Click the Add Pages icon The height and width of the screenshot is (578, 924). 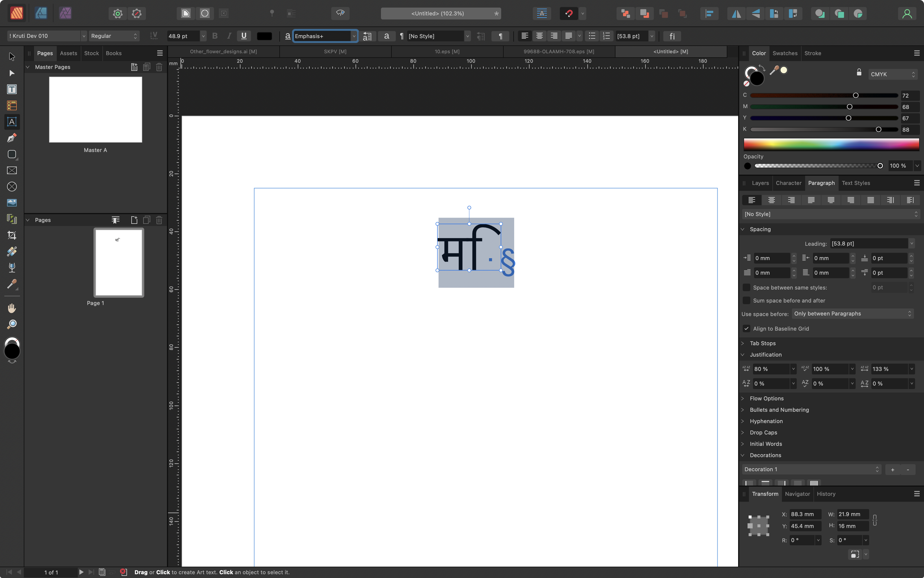[134, 220]
